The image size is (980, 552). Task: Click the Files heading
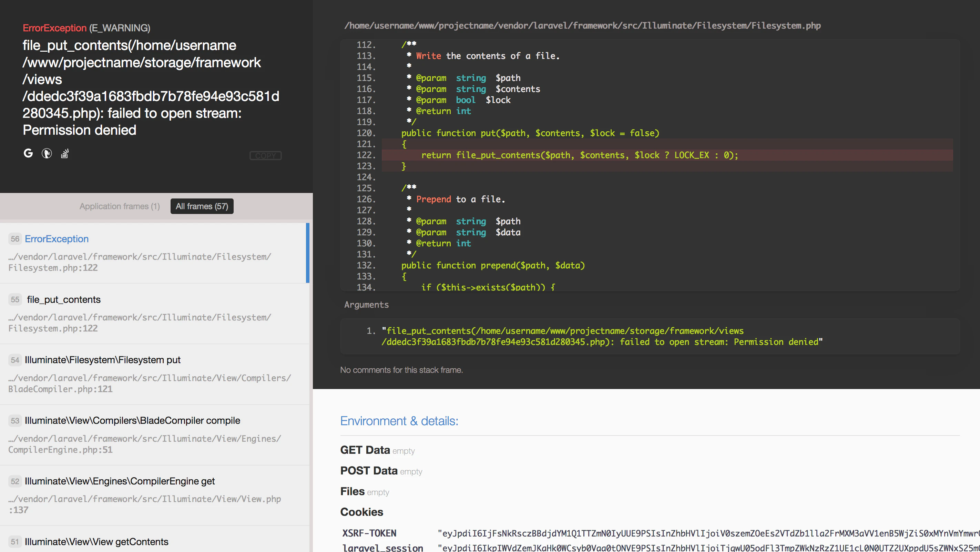(353, 491)
